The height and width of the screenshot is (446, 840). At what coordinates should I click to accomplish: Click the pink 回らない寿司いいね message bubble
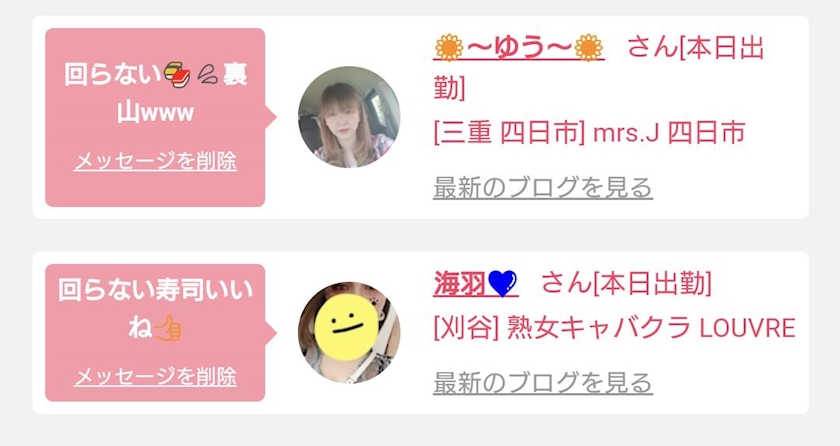tap(155, 332)
